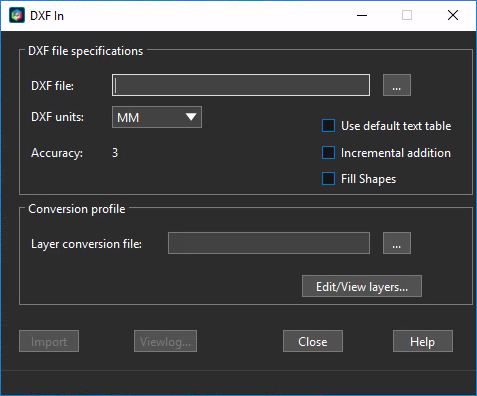Toggle the Fill Shapes checkbox
Screen dimensions: 477x396
[x=328, y=178]
